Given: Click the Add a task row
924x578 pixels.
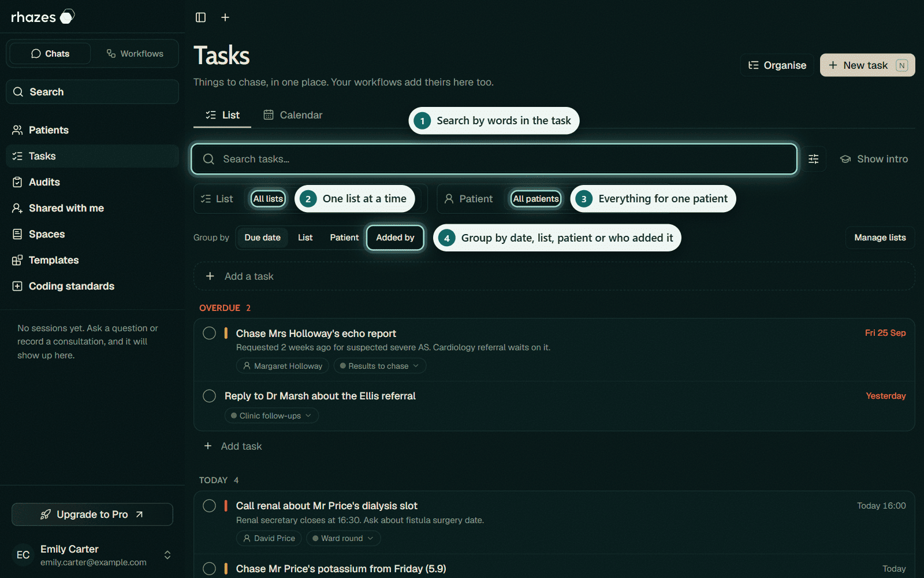Looking at the screenshot, I should [554, 276].
